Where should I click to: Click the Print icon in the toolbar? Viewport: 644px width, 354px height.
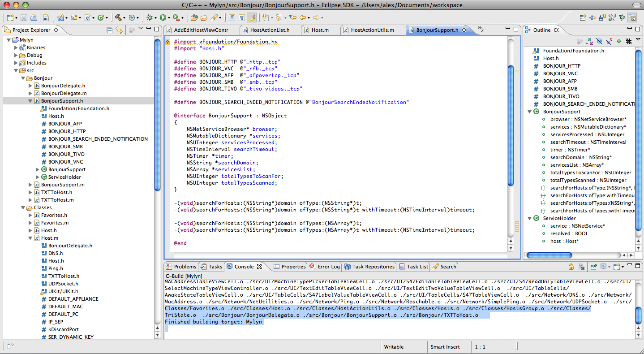[34, 17]
